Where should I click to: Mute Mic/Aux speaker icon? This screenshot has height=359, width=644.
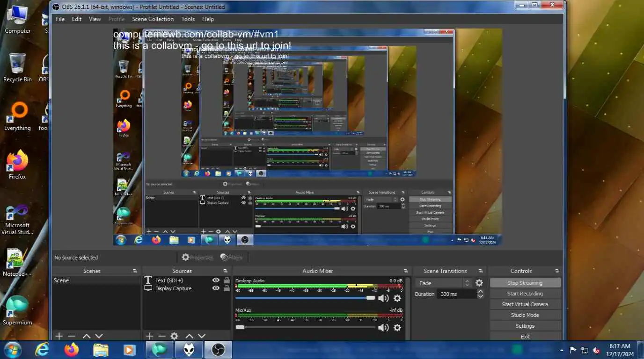click(x=383, y=328)
